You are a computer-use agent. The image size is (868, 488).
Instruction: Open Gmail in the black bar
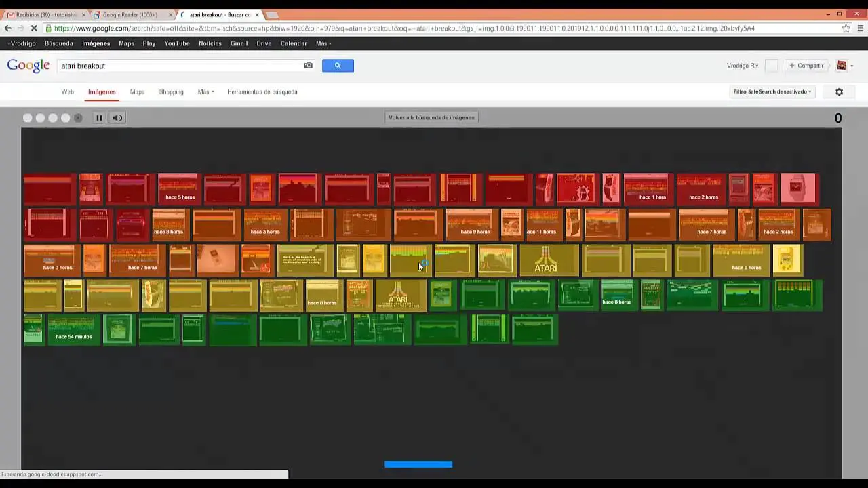pyautogui.click(x=239, y=43)
